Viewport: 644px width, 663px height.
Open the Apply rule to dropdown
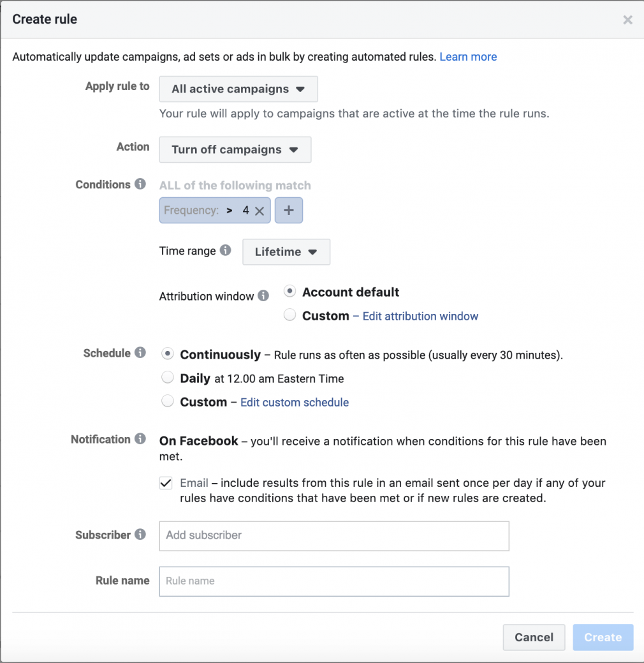[x=238, y=89]
